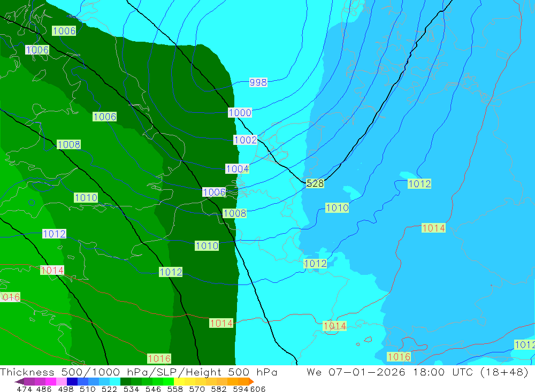Click legend value 558

point(175,389)
